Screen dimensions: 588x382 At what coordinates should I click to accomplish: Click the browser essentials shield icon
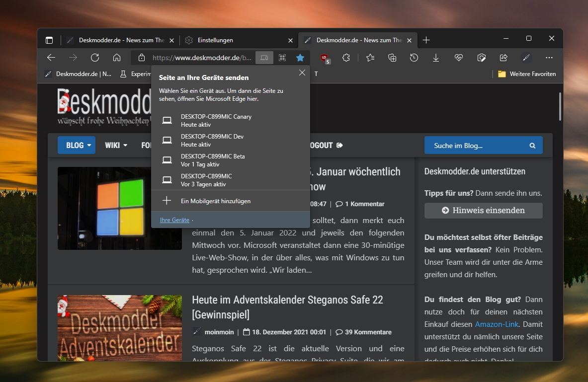[482, 58]
